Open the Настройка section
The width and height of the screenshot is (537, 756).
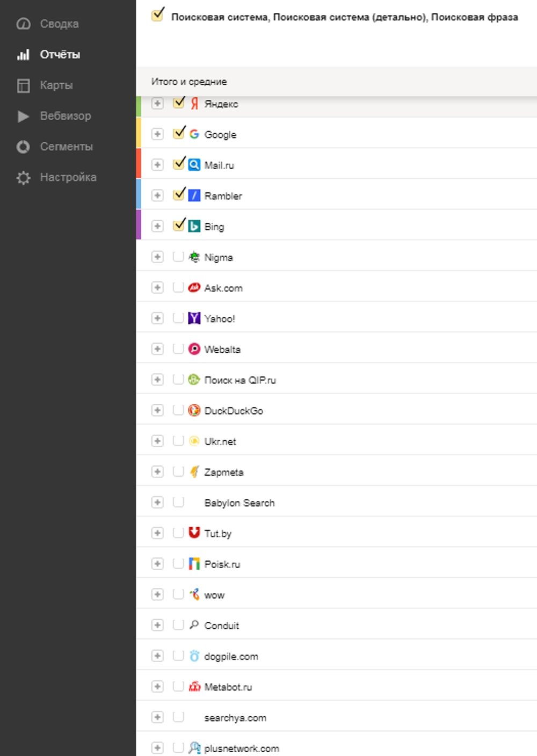(68, 177)
